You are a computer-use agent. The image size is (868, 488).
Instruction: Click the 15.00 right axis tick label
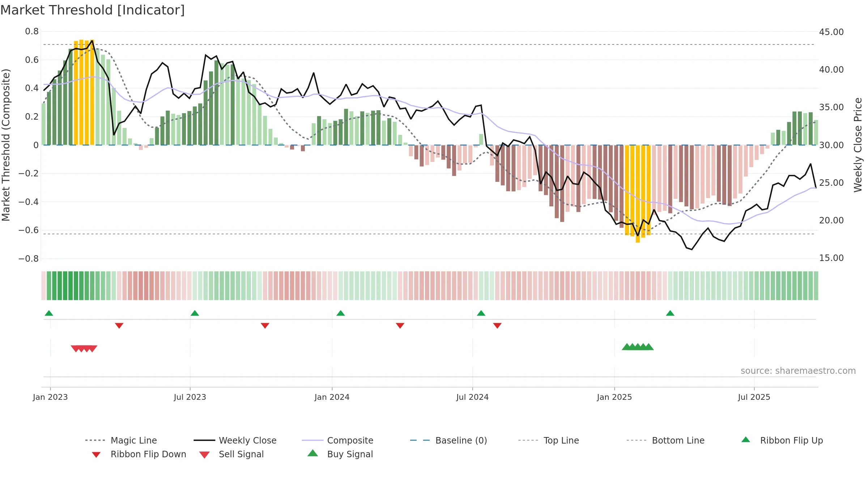click(831, 258)
